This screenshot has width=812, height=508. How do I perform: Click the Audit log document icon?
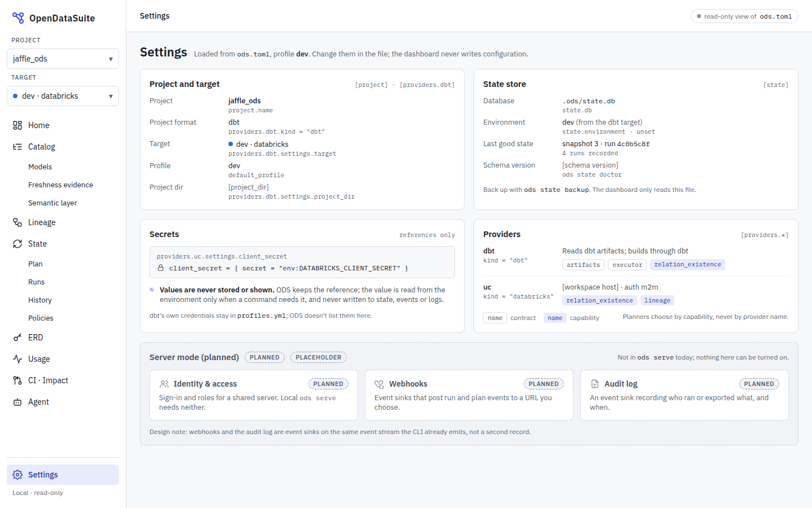point(594,384)
